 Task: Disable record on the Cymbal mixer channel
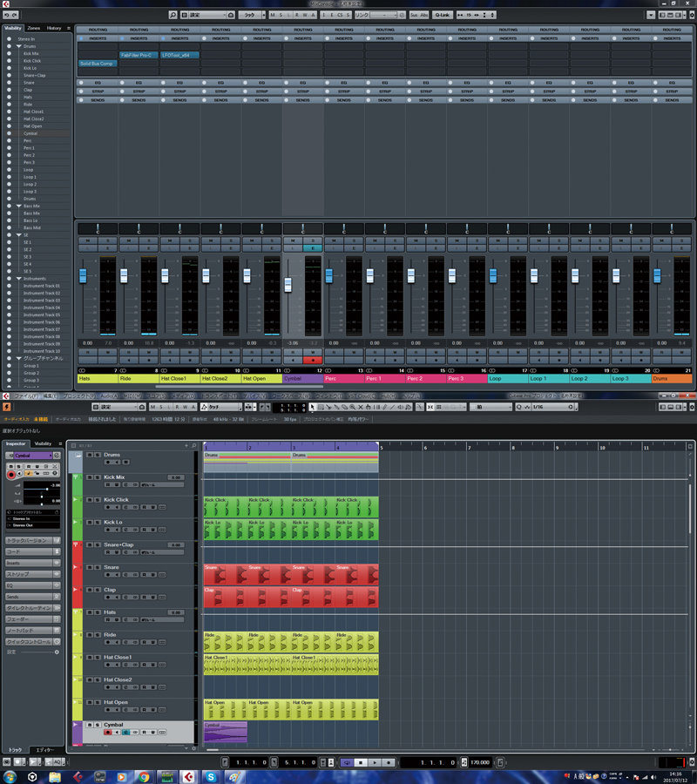click(312, 360)
